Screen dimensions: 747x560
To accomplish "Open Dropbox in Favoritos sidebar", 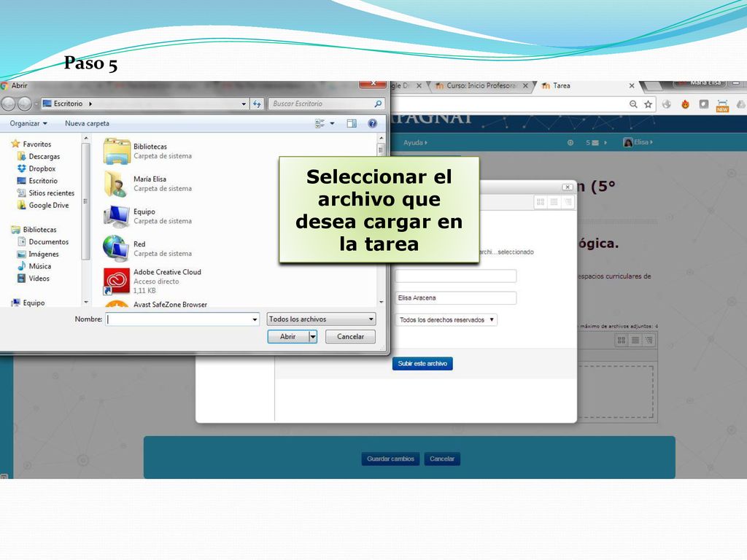I will tap(37, 168).
